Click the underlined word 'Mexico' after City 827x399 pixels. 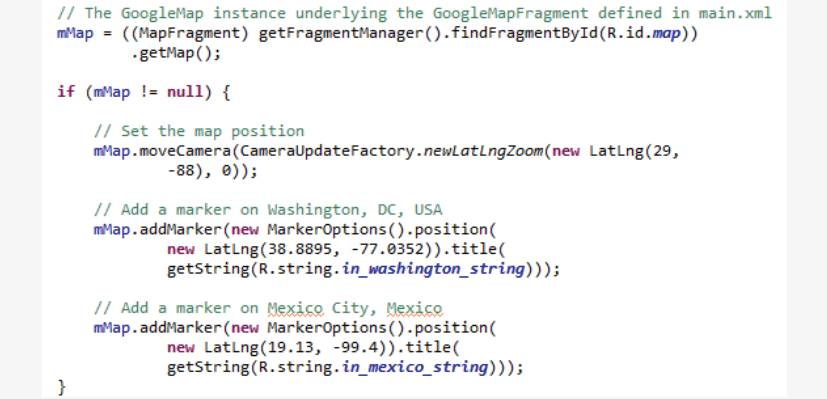coord(414,308)
